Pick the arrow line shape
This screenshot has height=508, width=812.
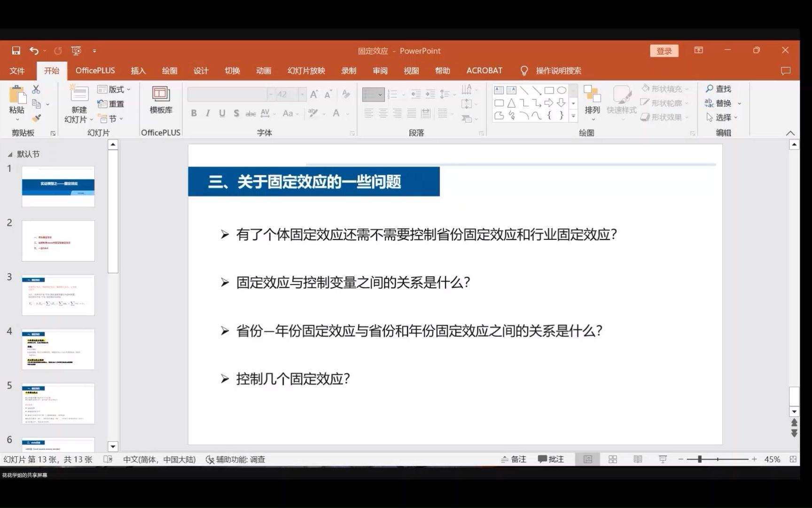click(537, 90)
